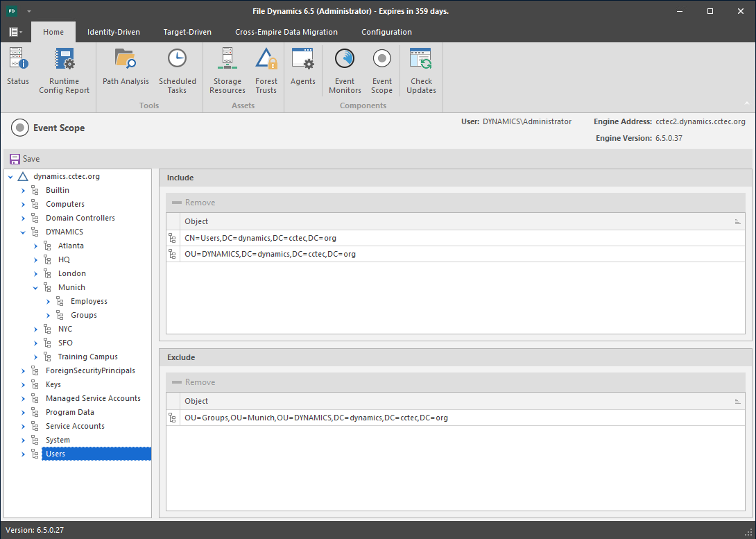Open Cross-Empire Data Migration tab
Screen dimensions: 756x539
(286, 32)
